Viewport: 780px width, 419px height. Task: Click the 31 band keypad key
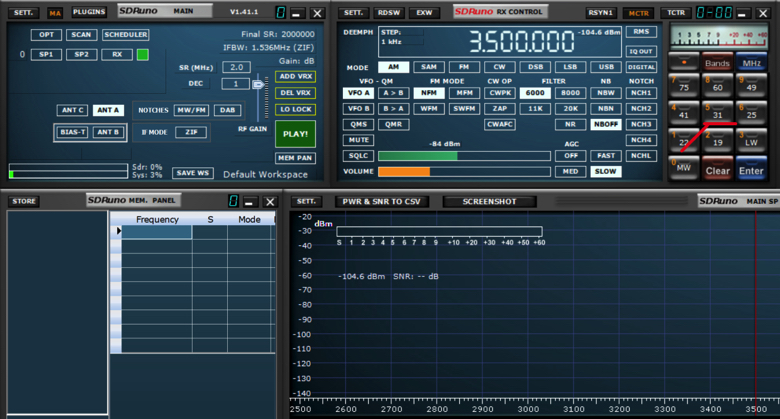717,113
